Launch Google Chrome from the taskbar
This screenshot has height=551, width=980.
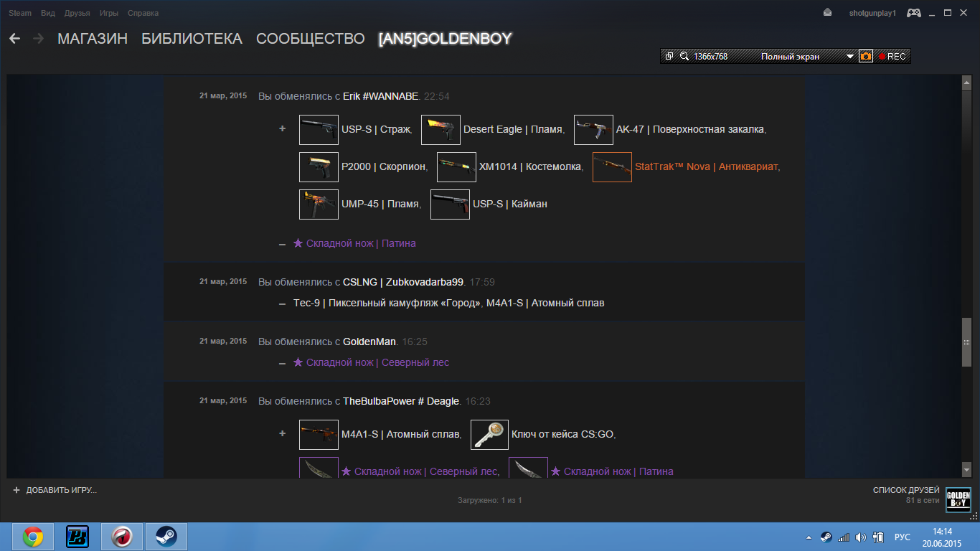(x=32, y=537)
